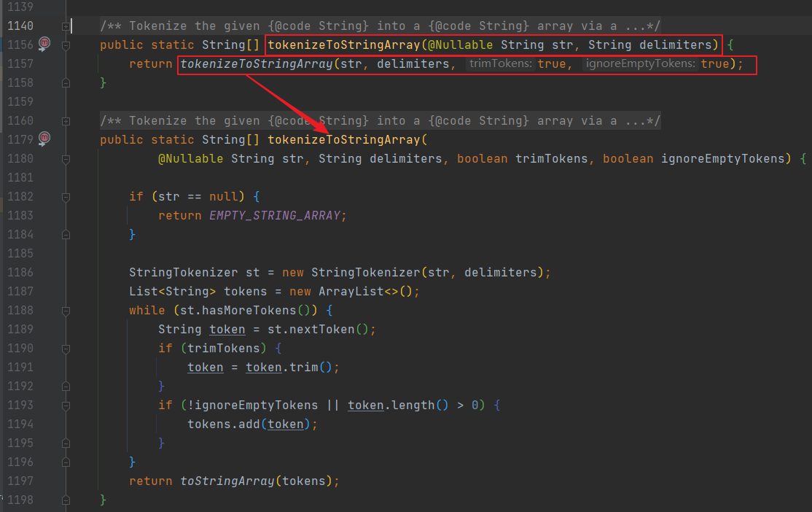Click the @Nullable annotation on line 1180
The height and width of the screenshot is (512, 812).
click(x=191, y=158)
